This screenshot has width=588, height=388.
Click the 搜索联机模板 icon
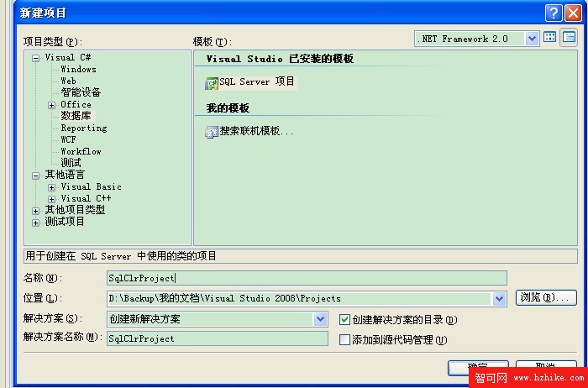[212, 132]
